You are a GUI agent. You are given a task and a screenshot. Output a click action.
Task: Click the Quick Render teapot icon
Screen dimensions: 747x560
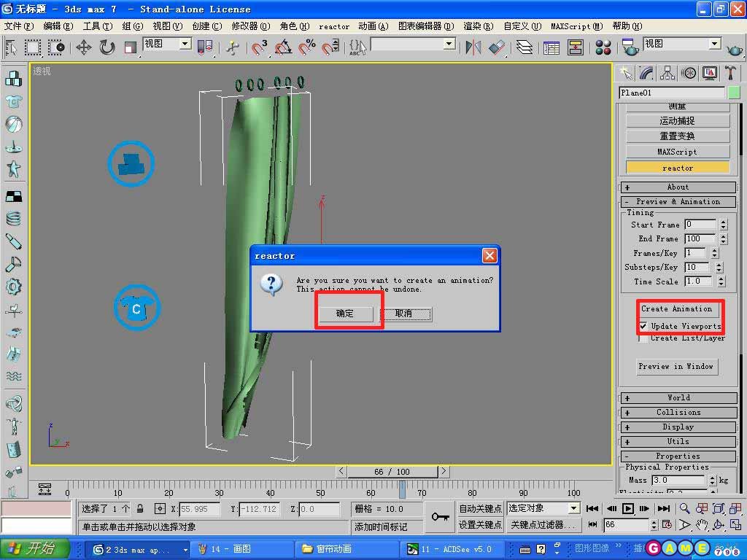click(x=734, y=49)
